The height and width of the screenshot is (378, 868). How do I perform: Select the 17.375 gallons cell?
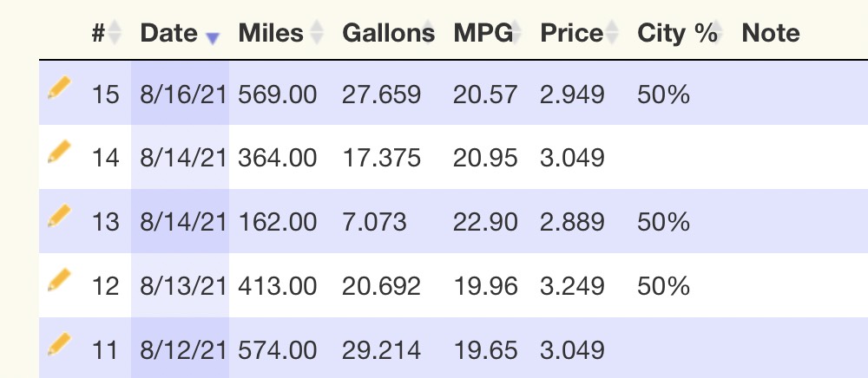pyautogui.click(x=381, y=159)
